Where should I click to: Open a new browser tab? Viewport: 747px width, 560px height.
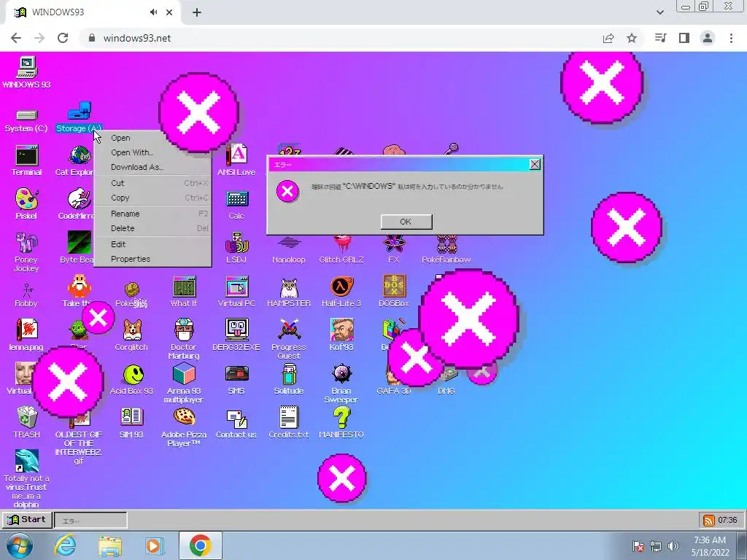click(x=197, y=12)
